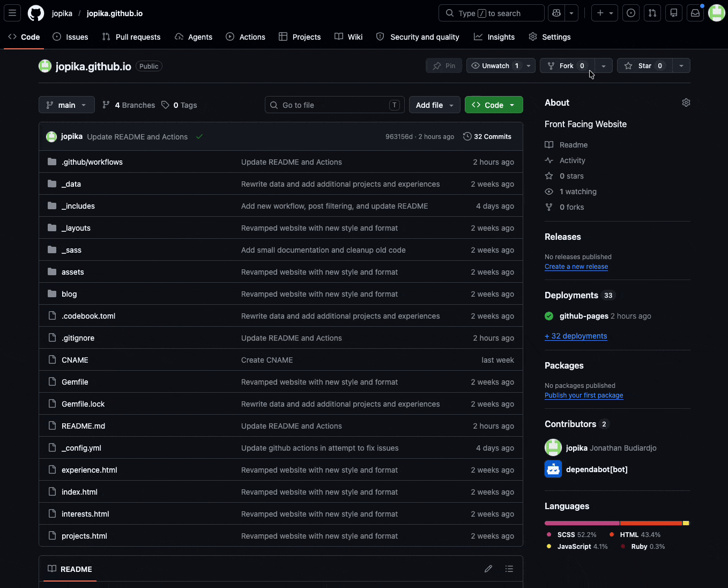Edit the README with pencil icon
The height and width of the screenshot is (588, 728).
488,569
